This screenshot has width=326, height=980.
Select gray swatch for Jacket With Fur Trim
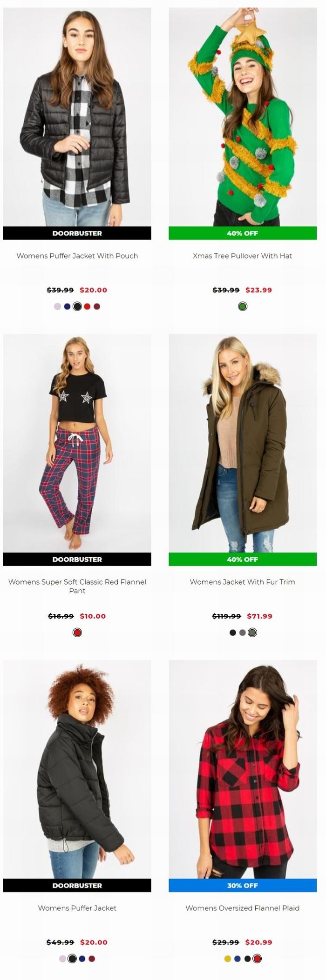point(242,633)
